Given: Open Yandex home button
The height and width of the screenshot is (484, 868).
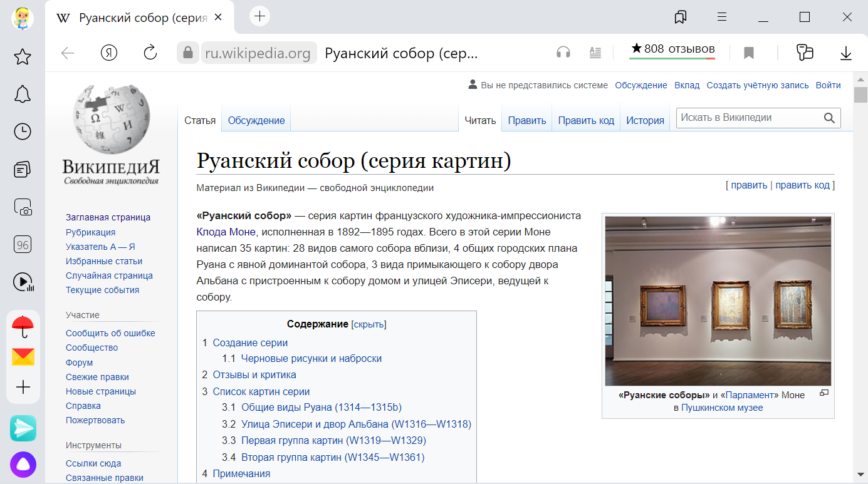Looking at the screenshot, I should (x=109, y=53).
